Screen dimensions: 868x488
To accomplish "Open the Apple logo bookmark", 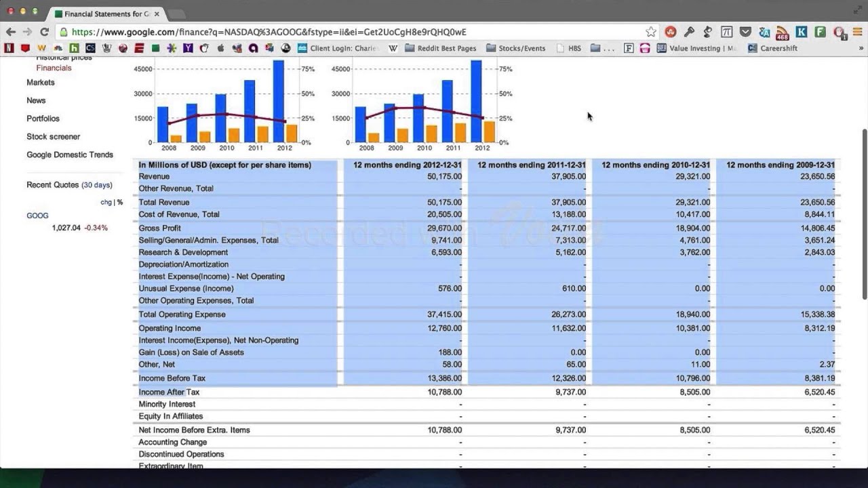I will coord(220,48).
